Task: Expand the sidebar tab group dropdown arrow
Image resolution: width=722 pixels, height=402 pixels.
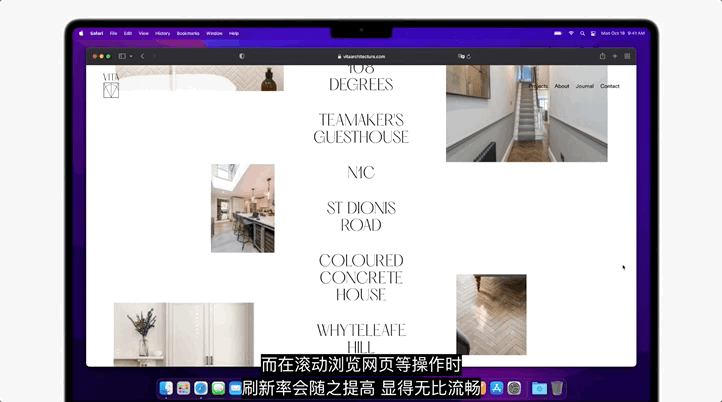Action: click(x=131, y=56)
